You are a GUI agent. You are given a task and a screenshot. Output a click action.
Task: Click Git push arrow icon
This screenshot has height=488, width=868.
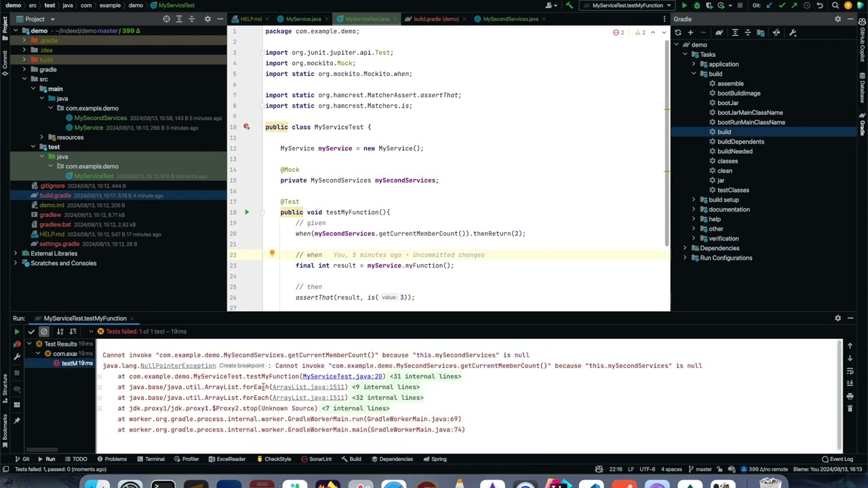coord(794,5)
